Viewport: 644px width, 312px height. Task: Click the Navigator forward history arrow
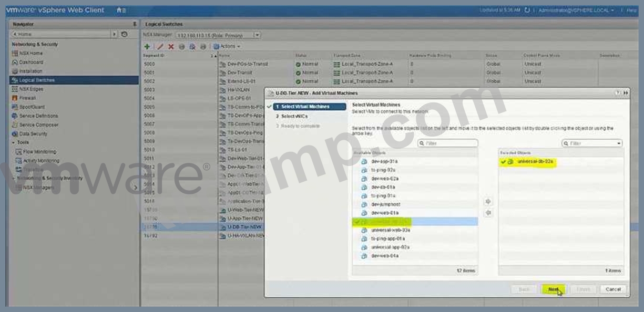tap(115, 34)
